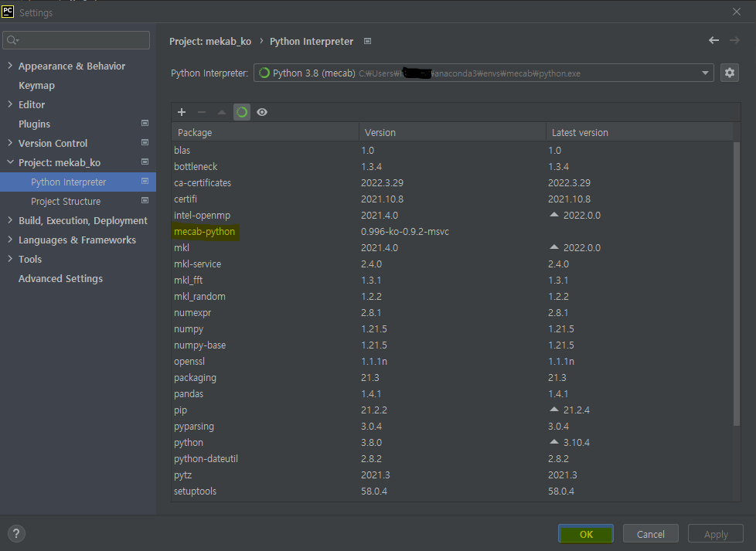
Task: Sort by the Latest version column header
Action: [x=639, y=132]
